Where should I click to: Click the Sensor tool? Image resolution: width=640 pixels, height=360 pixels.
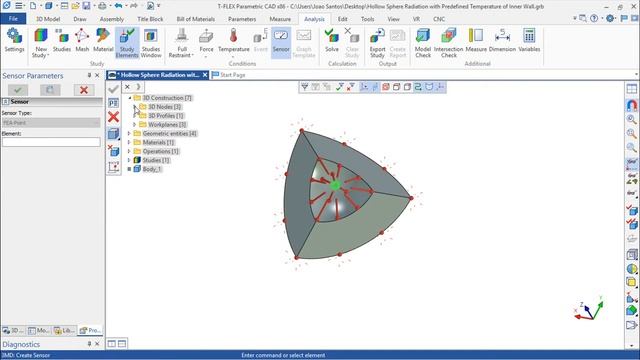tap(281, 43)
